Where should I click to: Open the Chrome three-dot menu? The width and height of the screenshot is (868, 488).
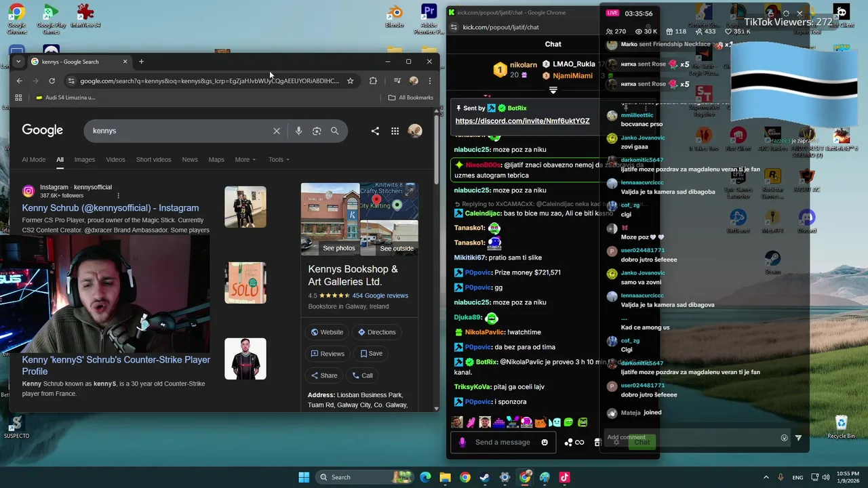tap(429, 81)
